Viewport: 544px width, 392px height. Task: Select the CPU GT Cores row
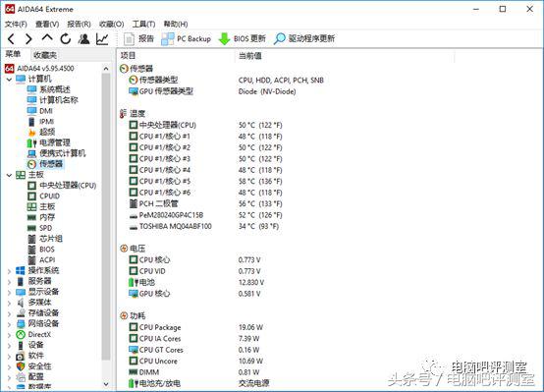[x=194, y=350]
